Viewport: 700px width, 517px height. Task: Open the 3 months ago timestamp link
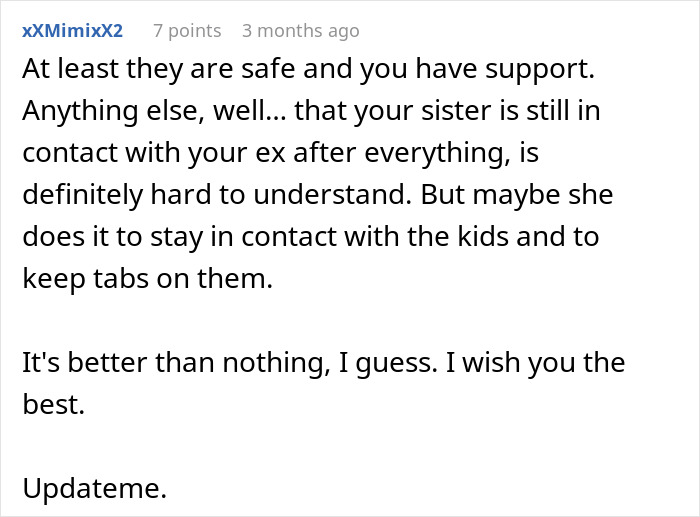pyautogui.click(x=300, y=31)
